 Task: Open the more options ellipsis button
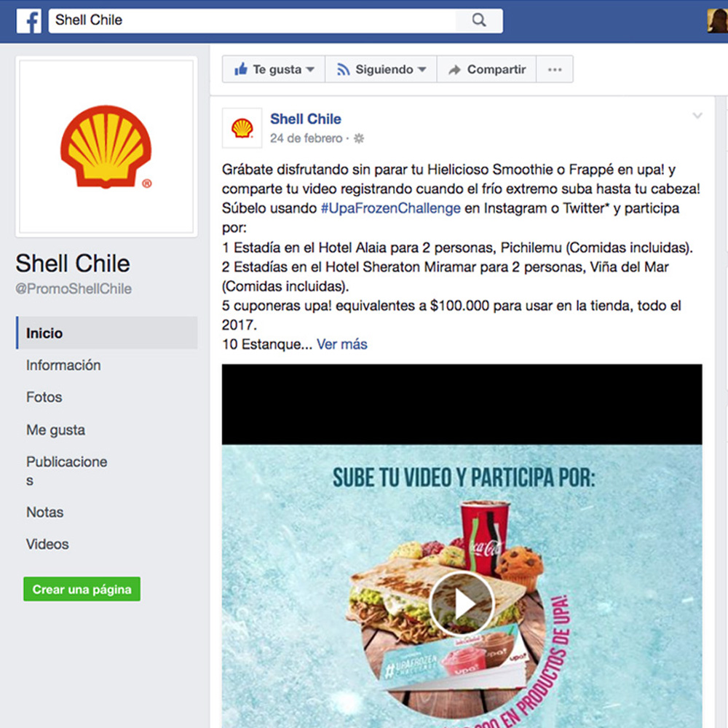click(555, 70)
